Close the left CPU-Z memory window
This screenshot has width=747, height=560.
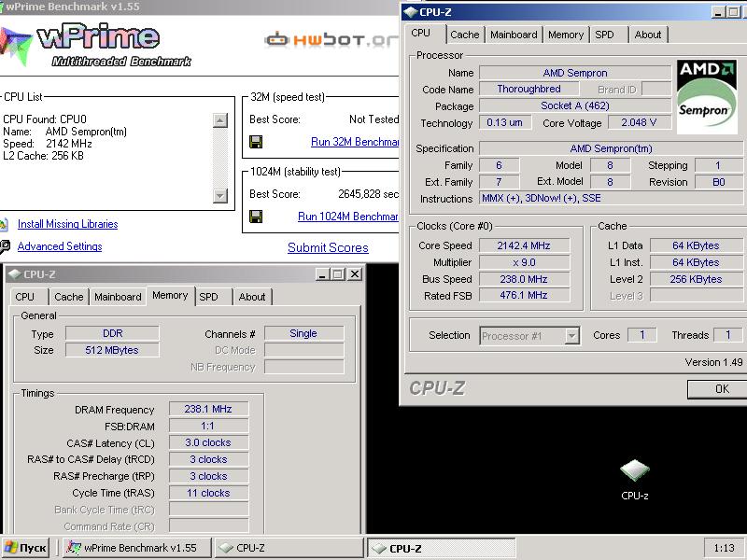[355, 274]
